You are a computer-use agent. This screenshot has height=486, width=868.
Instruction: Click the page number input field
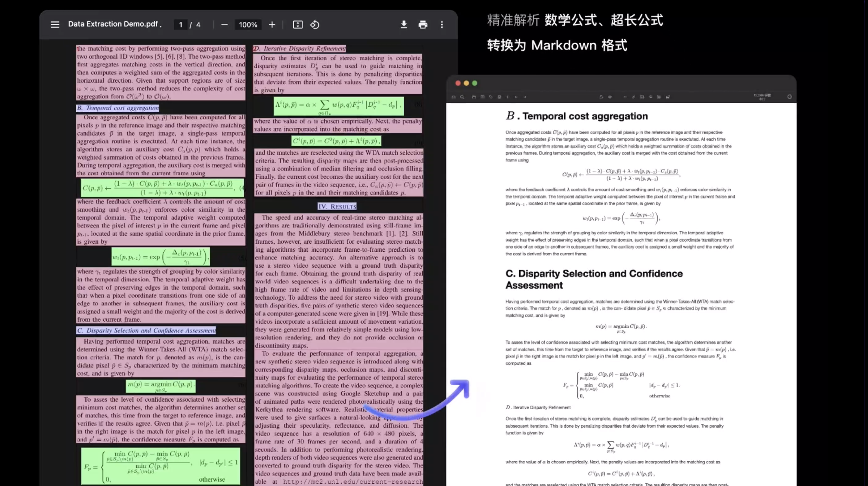(181, 25)
